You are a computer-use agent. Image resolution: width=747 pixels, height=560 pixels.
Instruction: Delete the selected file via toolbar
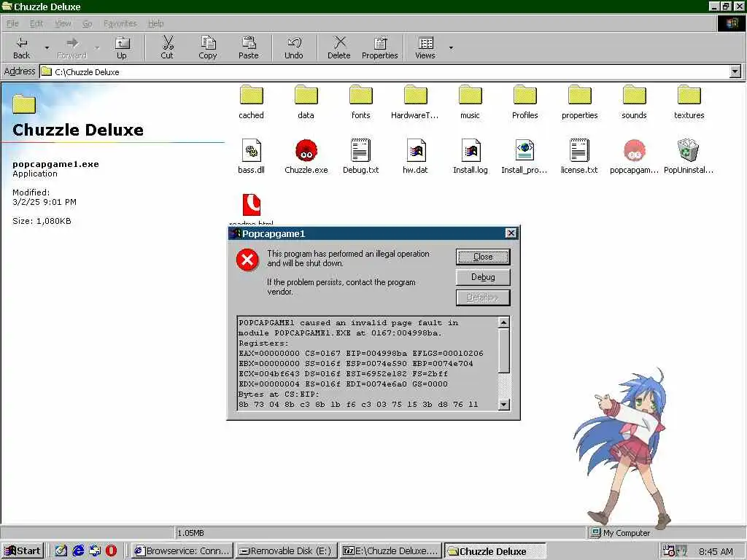pos(338,47)
